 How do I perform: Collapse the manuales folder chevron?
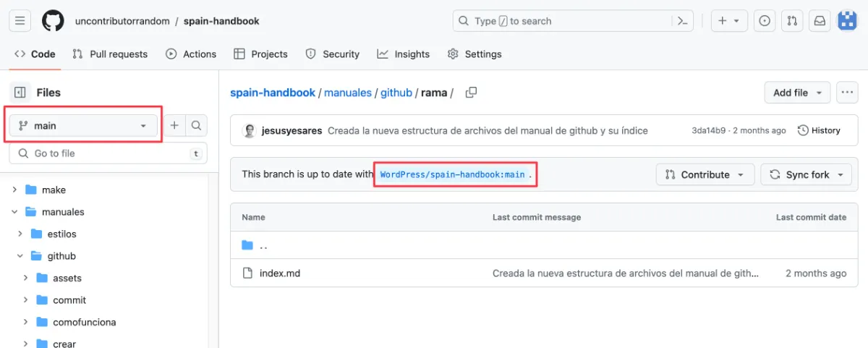(14, 212)
